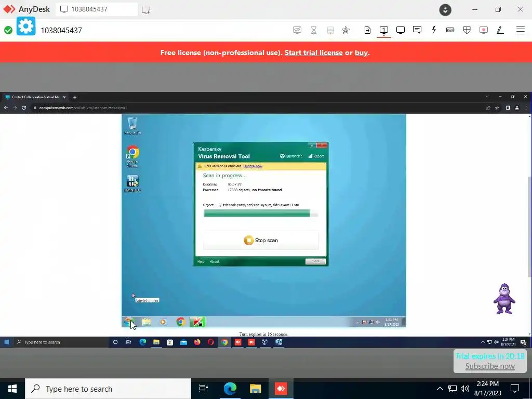Click the session recording screen icon
This screenshot has width=532, height=399.
click(x=484, y=30)
